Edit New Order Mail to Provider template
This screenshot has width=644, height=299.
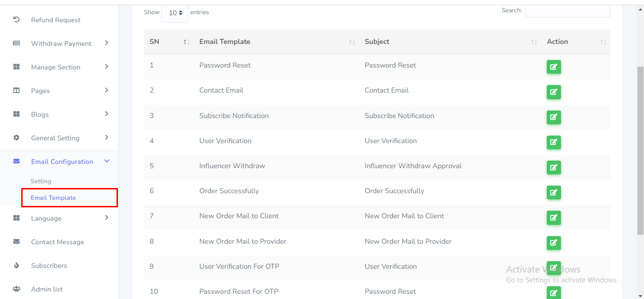(x=553, y=243)
